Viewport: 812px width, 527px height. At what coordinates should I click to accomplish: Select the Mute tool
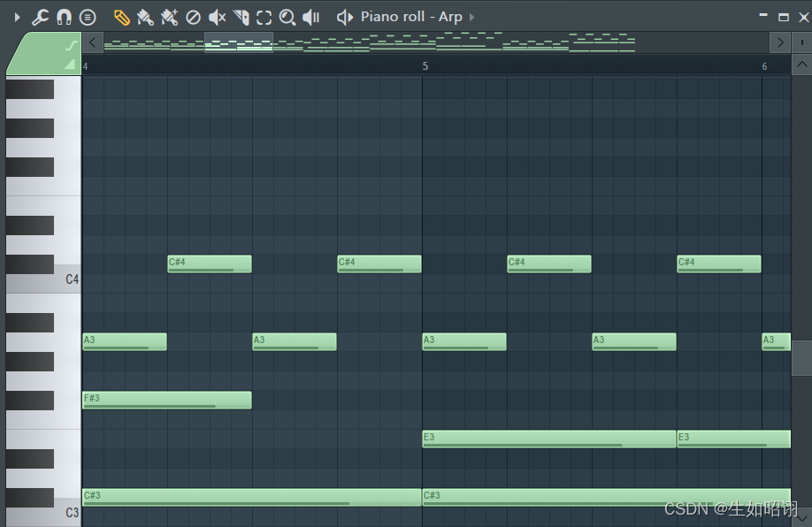pos(217,17)
